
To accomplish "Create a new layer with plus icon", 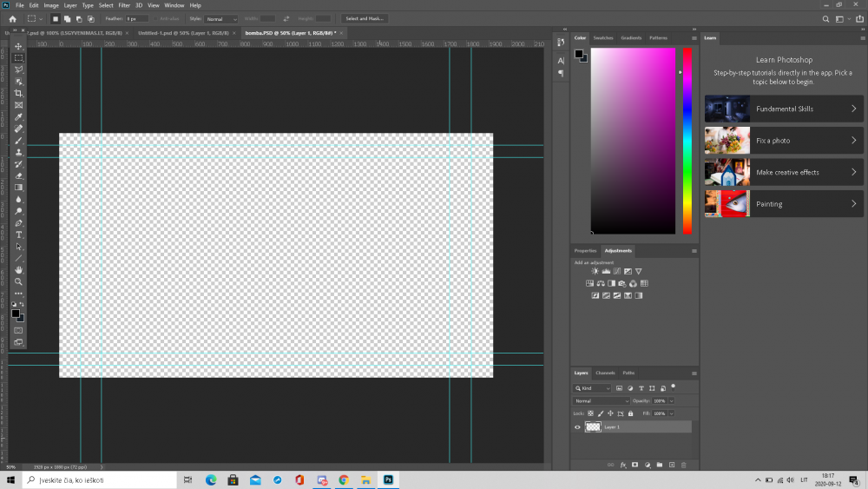I will point(672,466).
